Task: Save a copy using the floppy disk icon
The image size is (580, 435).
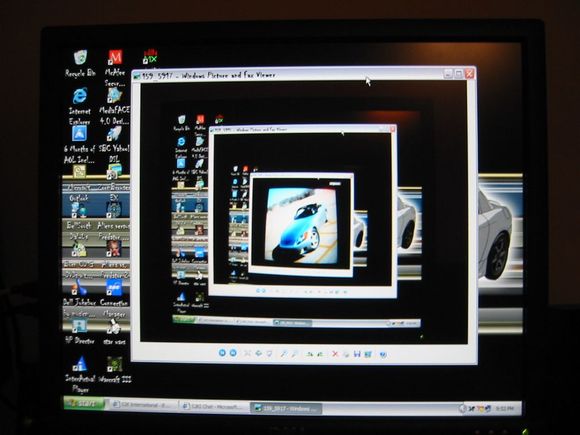Action: (x=357, y=354)
